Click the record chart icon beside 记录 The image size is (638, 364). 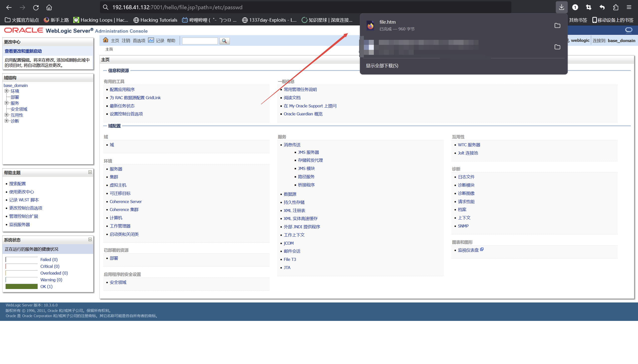[x=151, y=40]
